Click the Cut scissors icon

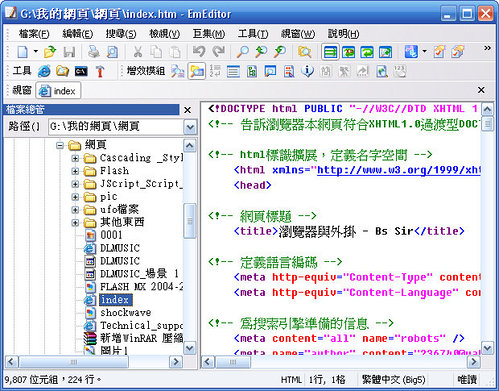(138, 52)
